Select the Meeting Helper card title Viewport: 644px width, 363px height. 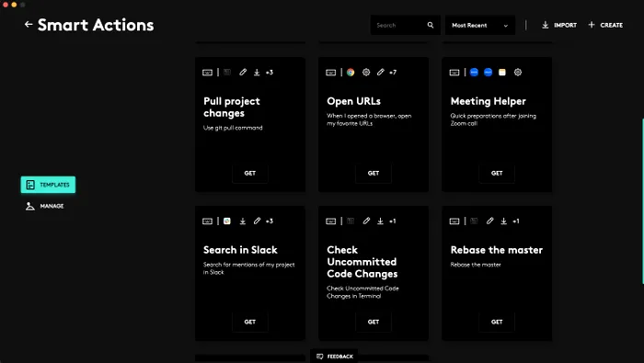(488, 101)
